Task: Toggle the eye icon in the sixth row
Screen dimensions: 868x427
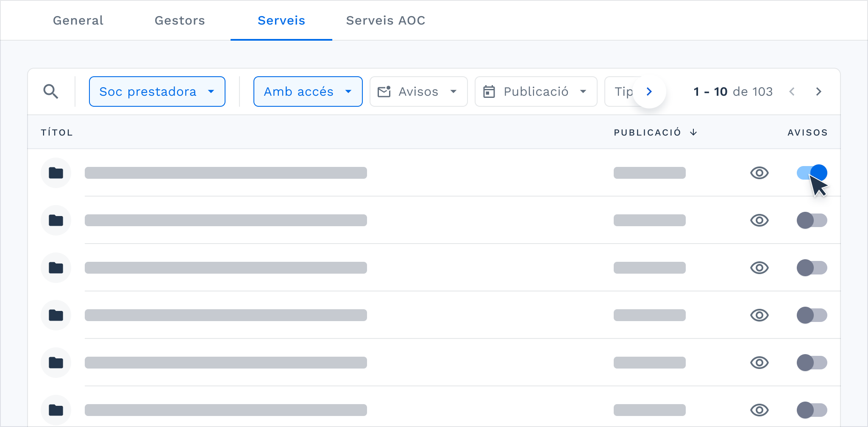Action: pyautogui.click(x=759, y=410)
